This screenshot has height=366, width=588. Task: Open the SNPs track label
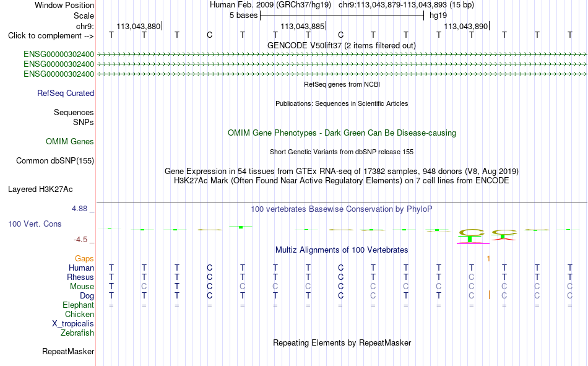point(84,123)
